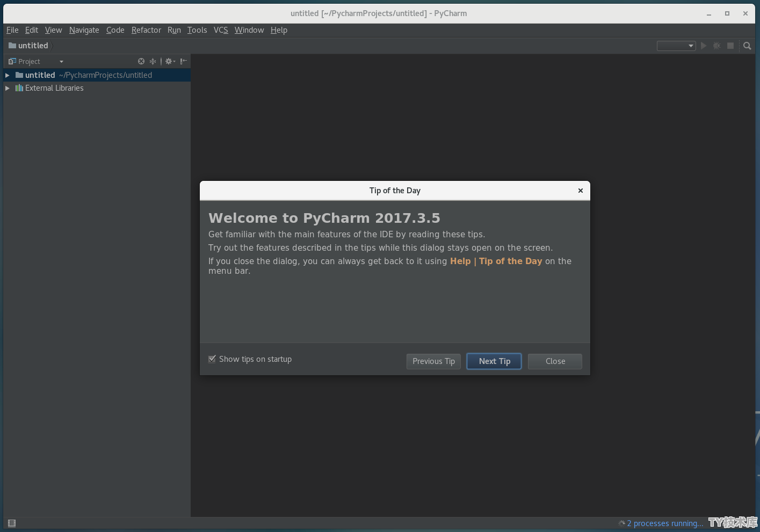Screen dimensions: 760x532
Task: Click the background processes spinner indicator
Action: pyautogui.click(x=621, y=523)
